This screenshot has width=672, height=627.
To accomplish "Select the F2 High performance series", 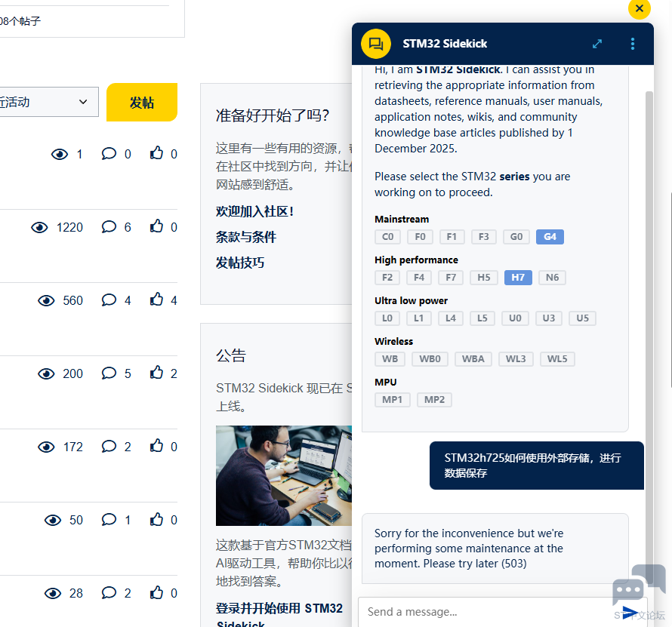I will coord(387,278).
